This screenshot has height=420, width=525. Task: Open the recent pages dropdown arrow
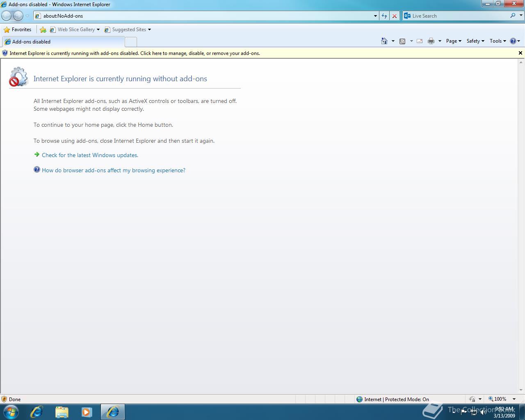(27, 16)
